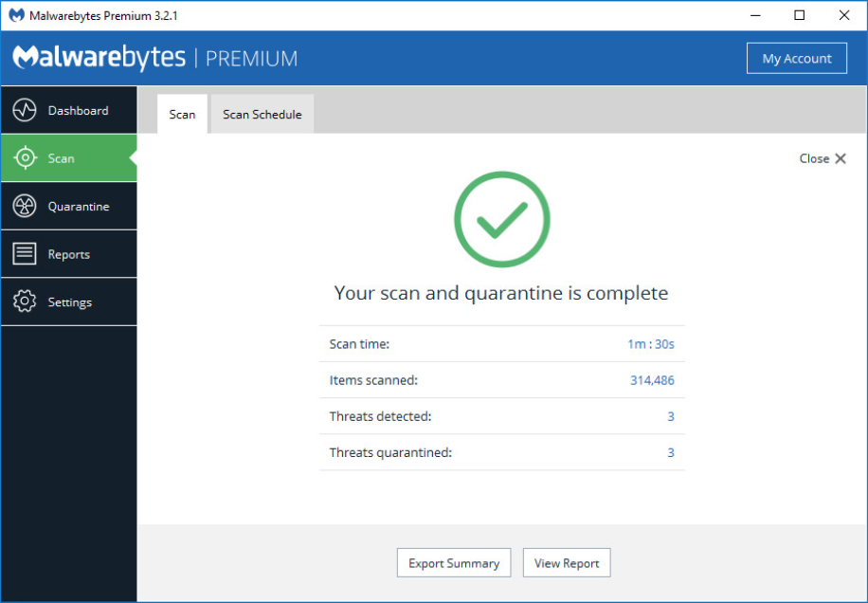This screenshot has height=603, width=868.
Task: Click the scan complete heading text
Action: [x=501, y=293]
